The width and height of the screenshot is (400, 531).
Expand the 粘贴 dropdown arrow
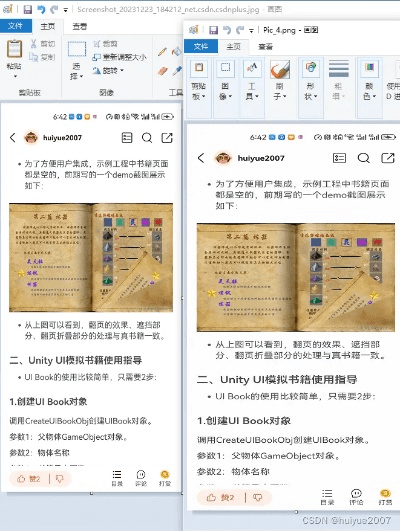[x=15, y=76]
